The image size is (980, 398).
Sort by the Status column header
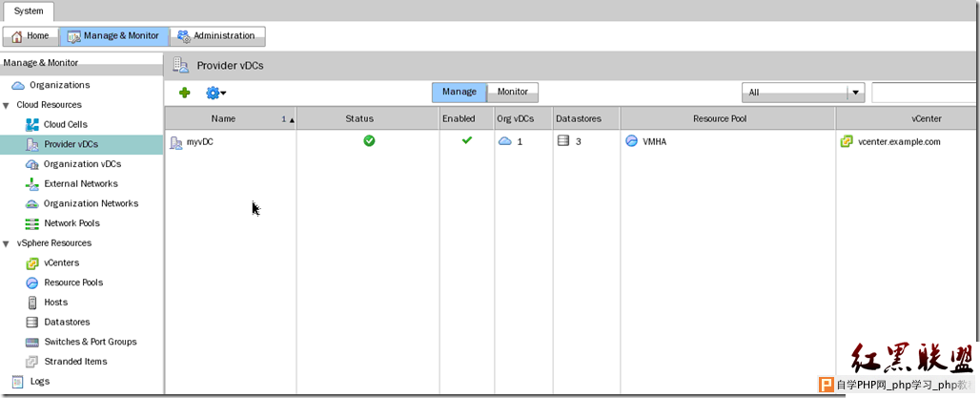click(x=368, y=118)
